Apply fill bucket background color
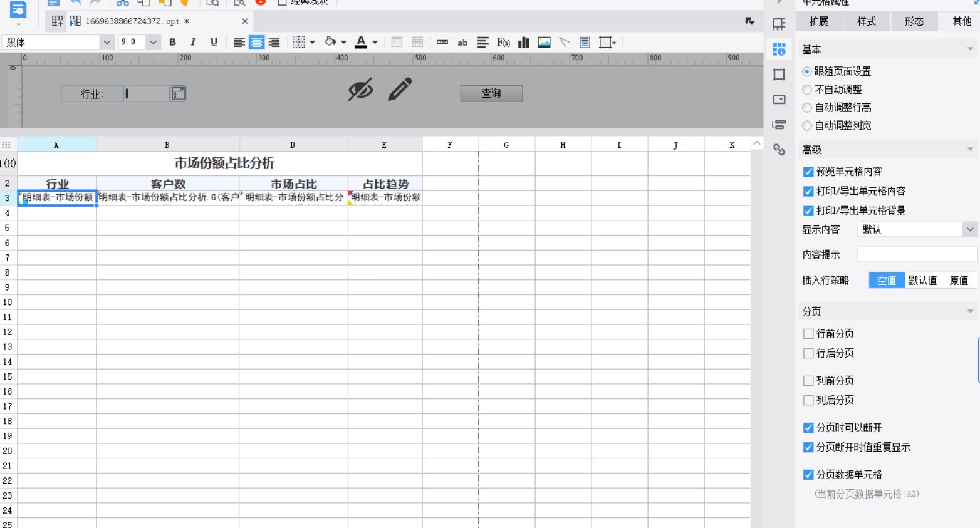 (330, 42)
